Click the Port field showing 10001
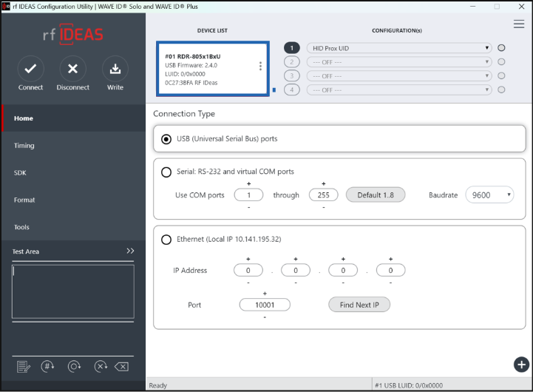The height and width of the screenshot is (392, 533). tap(265, 305)
